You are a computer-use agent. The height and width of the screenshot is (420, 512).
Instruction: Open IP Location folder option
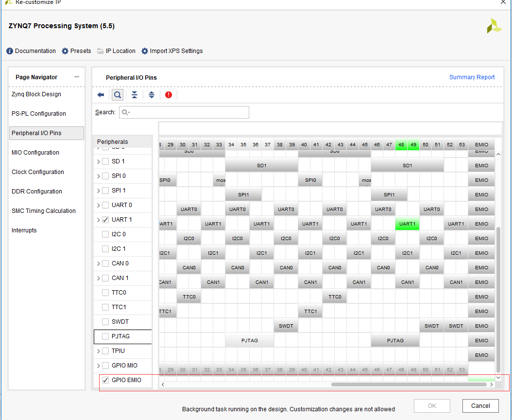(116, 51)
